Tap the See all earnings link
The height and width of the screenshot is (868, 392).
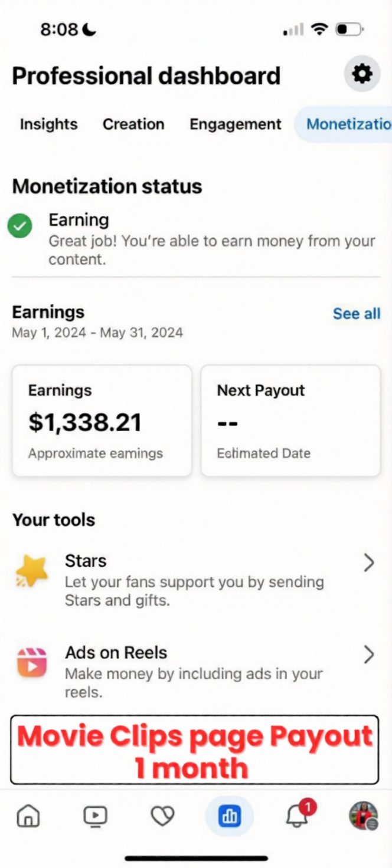tap(357, 314)
